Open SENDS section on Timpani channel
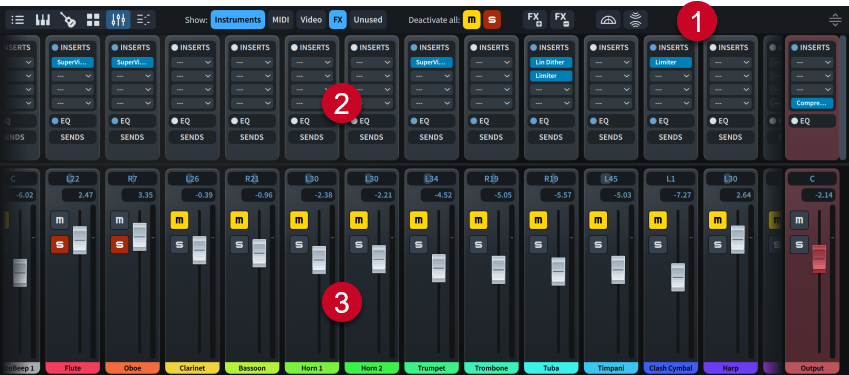The width and height of the screenshot is (849, 375). coord(610,137)
